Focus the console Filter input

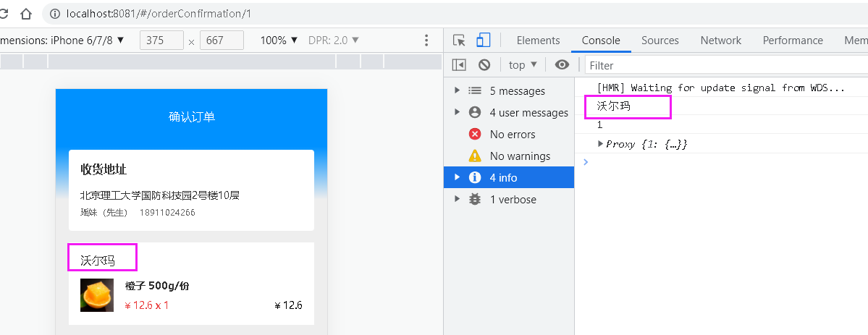[x=726, y=65]
